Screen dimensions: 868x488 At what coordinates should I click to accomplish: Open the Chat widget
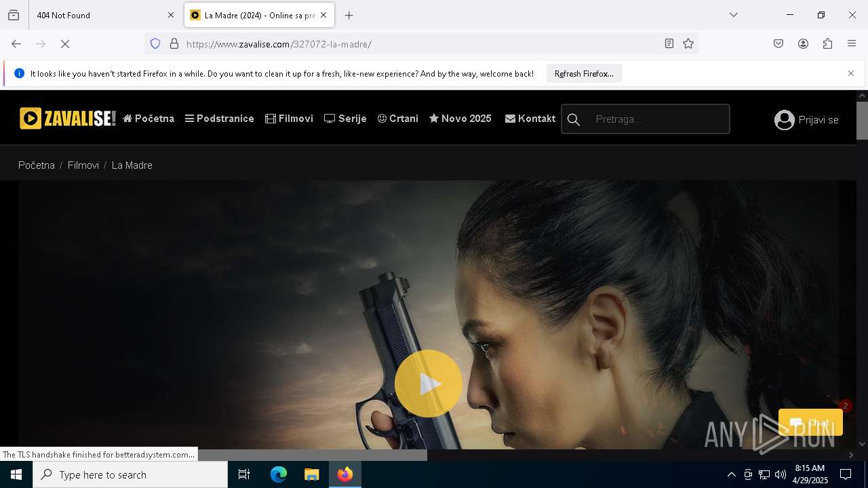810,422
